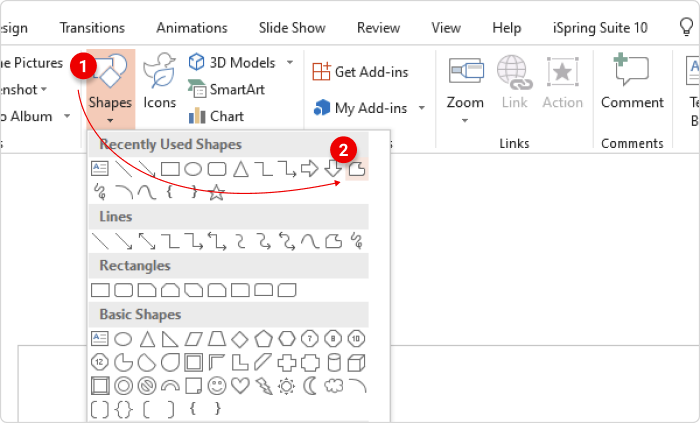
Task: Select the Right Triangle basic shape
Action: (170, 339)
